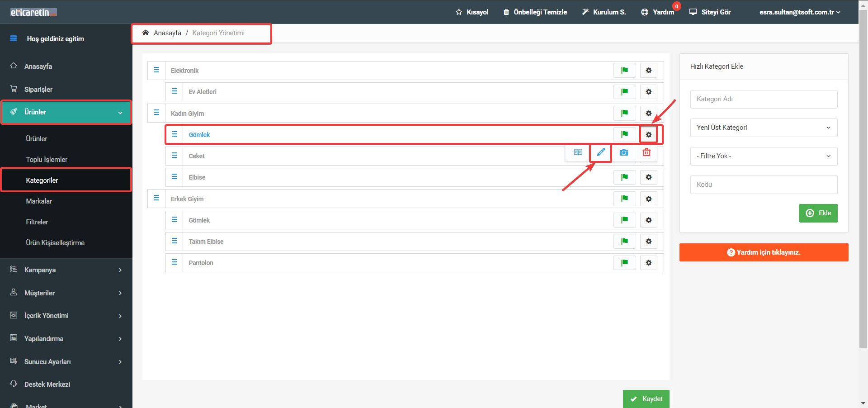Open settings gear for Elbise category
This screenshot has width=868, height=408.
(x=648, y=177)
